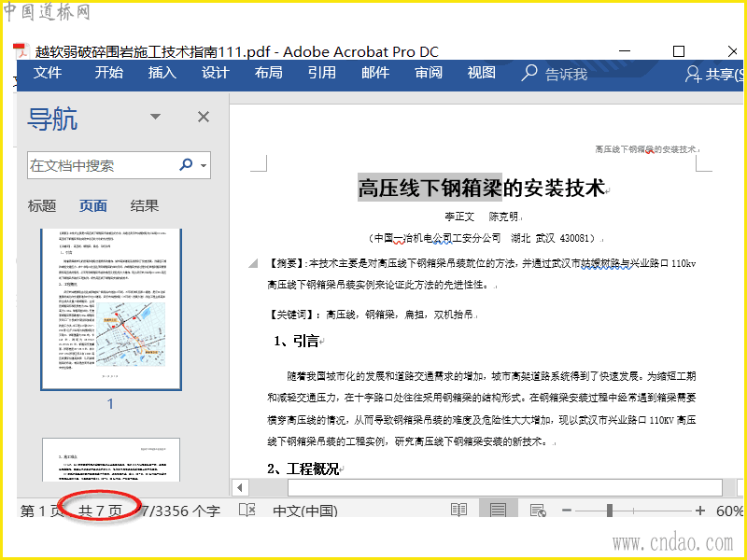Open the 插入 insert ribbon tab
This screenshot has height=560, width=747.
point(162,73)
